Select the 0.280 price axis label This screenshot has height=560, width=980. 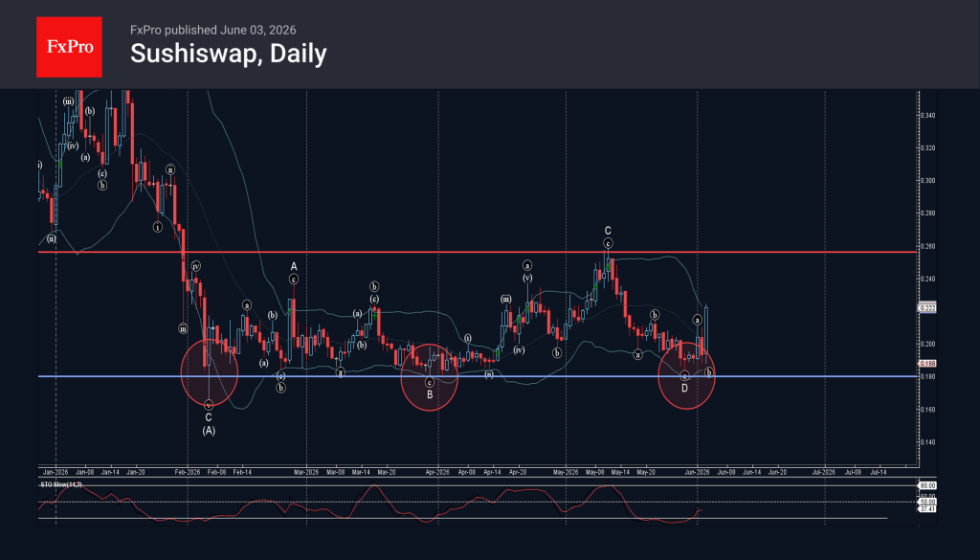click(927, 213)
